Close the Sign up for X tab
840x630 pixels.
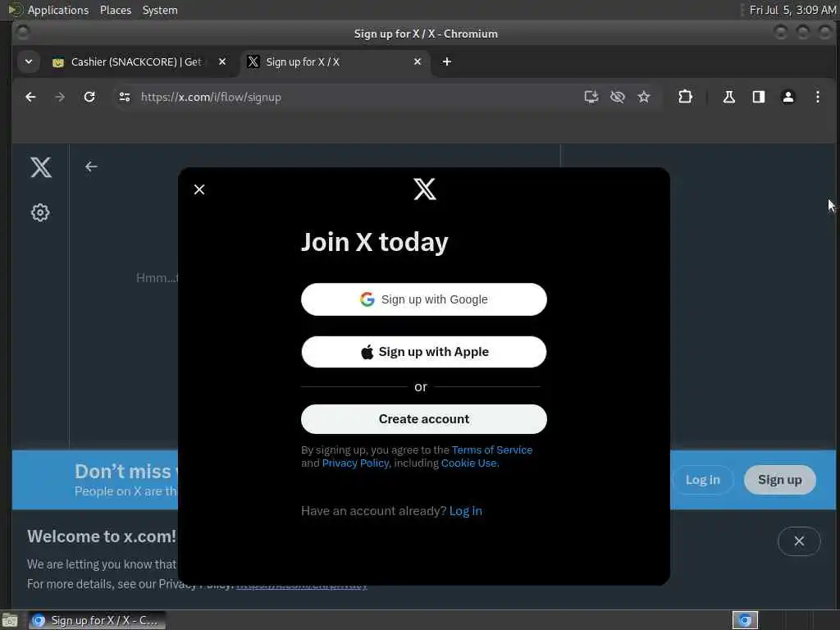pos(418,62)
